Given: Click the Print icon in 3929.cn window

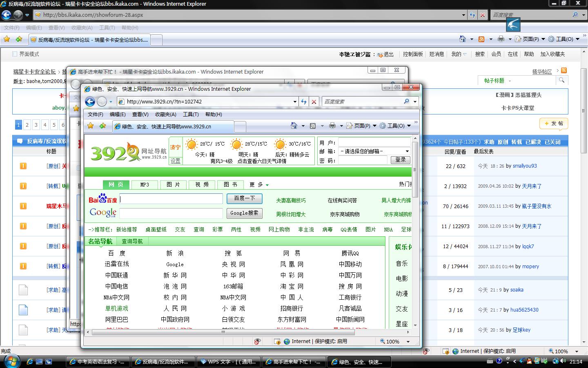Looking at the screenshot, I should click(332, 126).
